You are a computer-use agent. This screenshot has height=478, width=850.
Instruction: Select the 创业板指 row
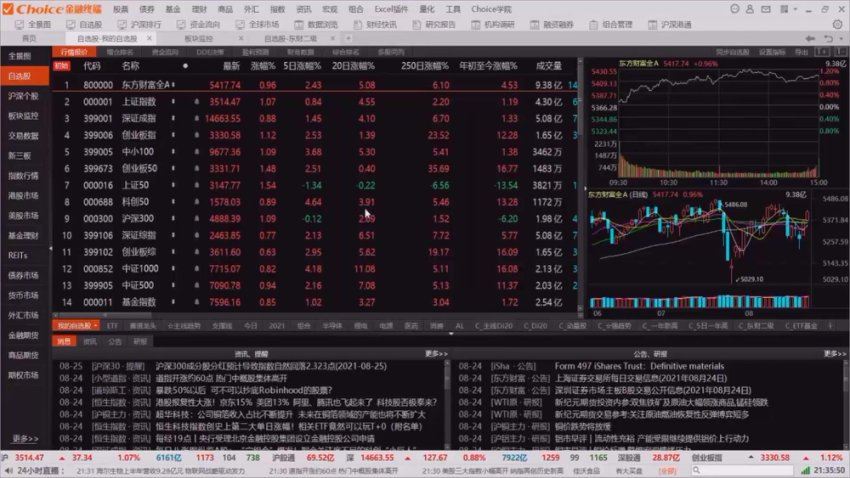(315, 135)
